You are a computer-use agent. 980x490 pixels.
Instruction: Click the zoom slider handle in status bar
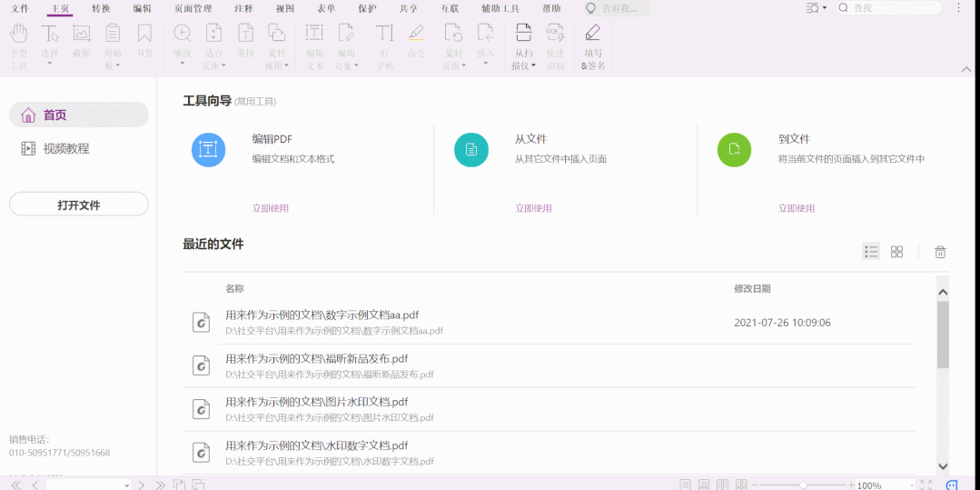803,485
